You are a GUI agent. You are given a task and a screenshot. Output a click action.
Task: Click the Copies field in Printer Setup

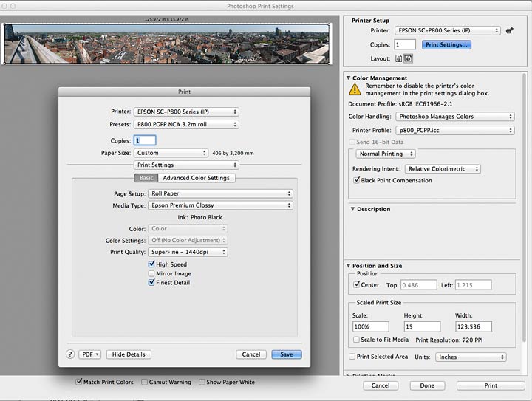405,45
